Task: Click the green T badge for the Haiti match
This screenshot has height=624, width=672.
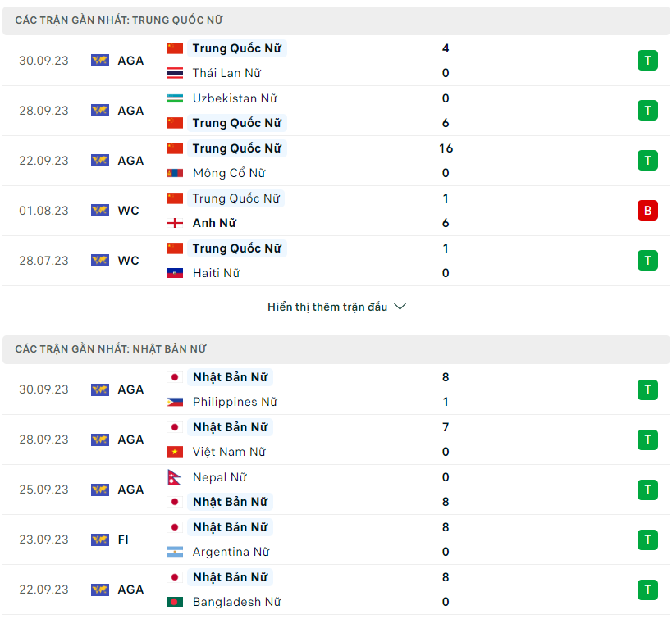Action: pyautogui.click(x=647, y=261)
